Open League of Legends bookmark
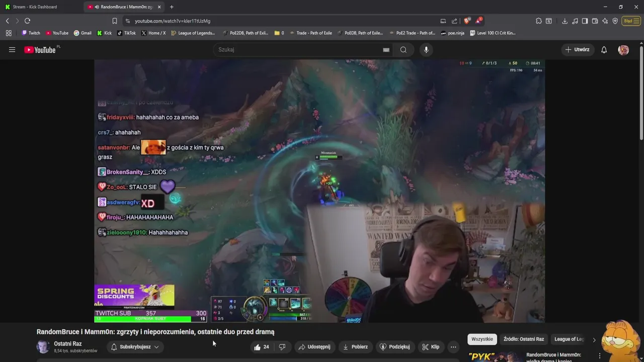The height and width of the screenshot is (362, 644). point(193,33)
